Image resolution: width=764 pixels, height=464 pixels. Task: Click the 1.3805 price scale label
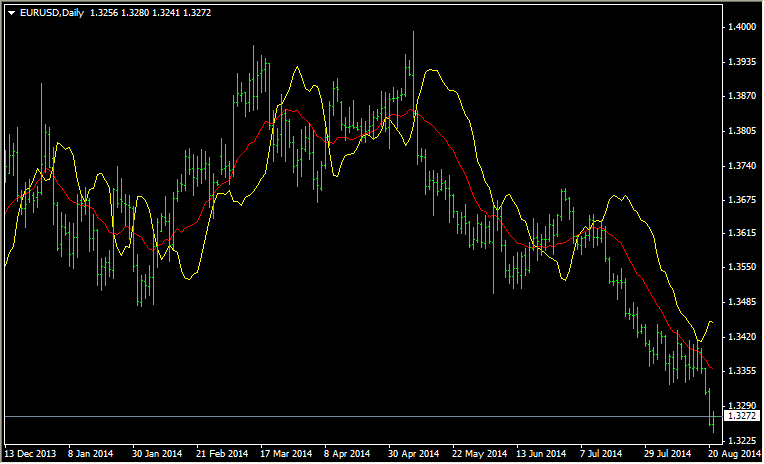pos(744,131)
